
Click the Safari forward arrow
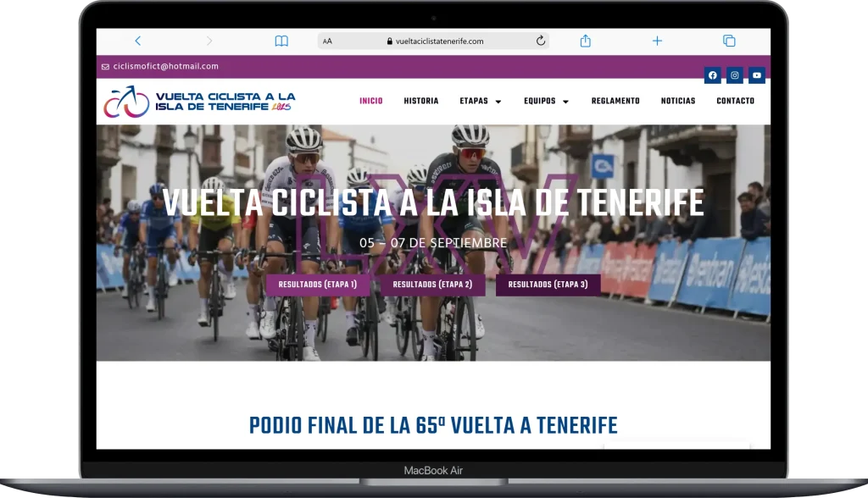pos(209,41)
